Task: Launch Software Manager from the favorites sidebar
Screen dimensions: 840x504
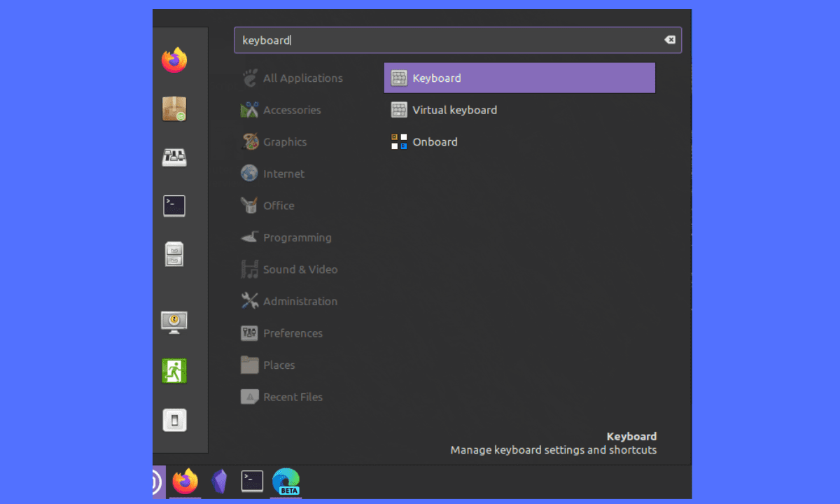Action: click(174, 109)
